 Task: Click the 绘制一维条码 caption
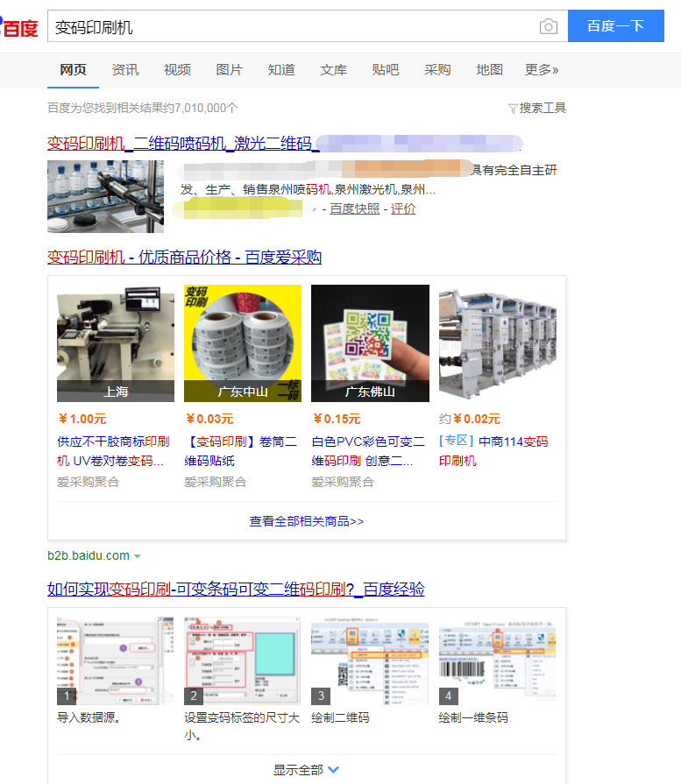coord(473,718)
